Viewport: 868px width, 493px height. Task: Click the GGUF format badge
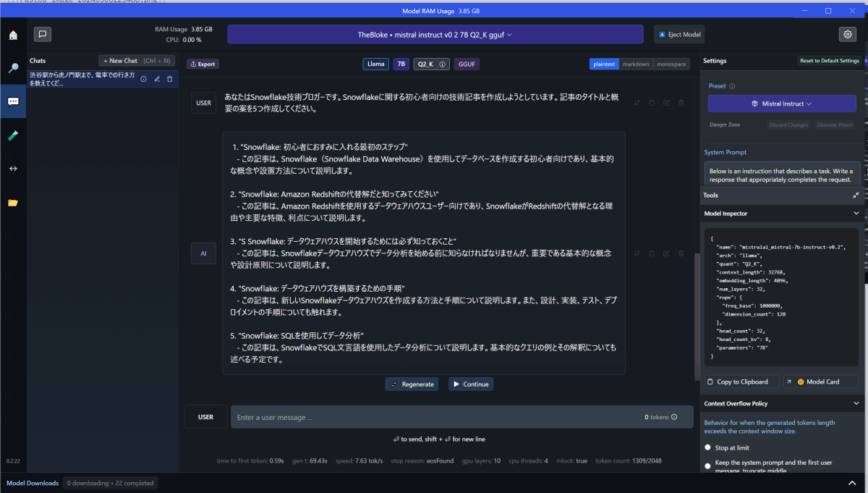(467, 64)
